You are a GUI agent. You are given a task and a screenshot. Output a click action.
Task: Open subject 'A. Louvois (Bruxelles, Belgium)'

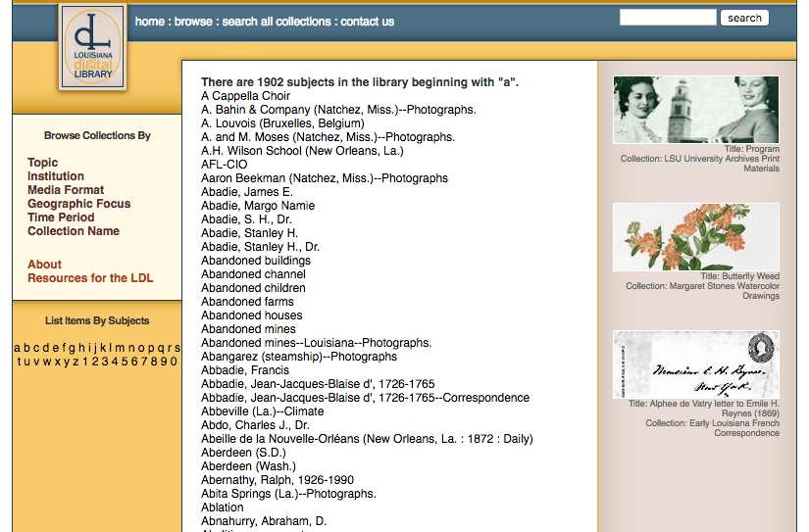click(282, 123)
